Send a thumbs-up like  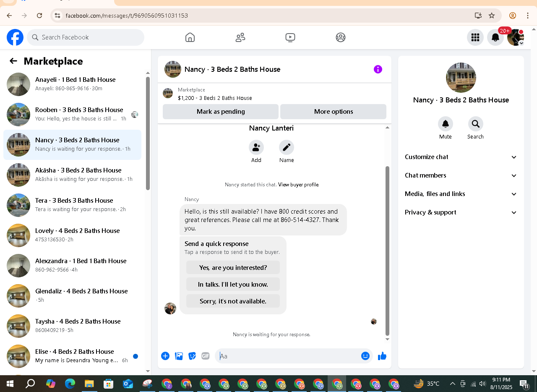tap(382, 356)
